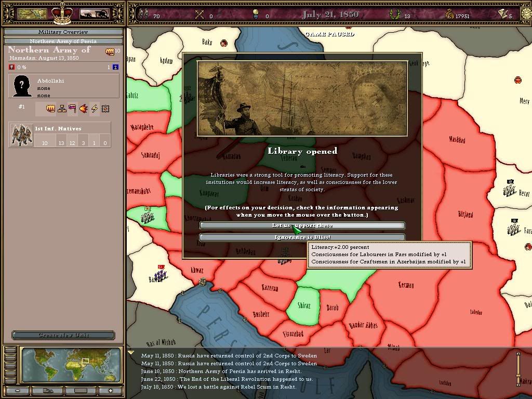The width and height of the screenshot is (532, 399).
Task: Click the message log scrollbar
Action: coord(518,370)
